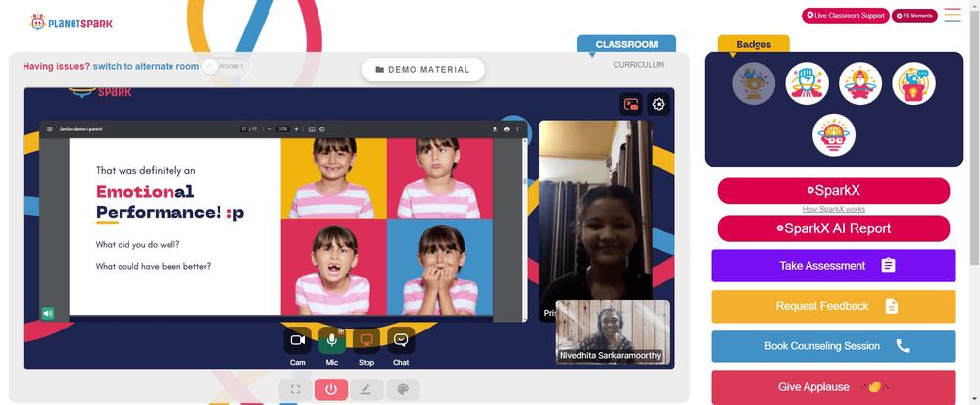980x405 pixels.
Task: Click the green speaker audio icon
Action: click(x=47, y=313)
